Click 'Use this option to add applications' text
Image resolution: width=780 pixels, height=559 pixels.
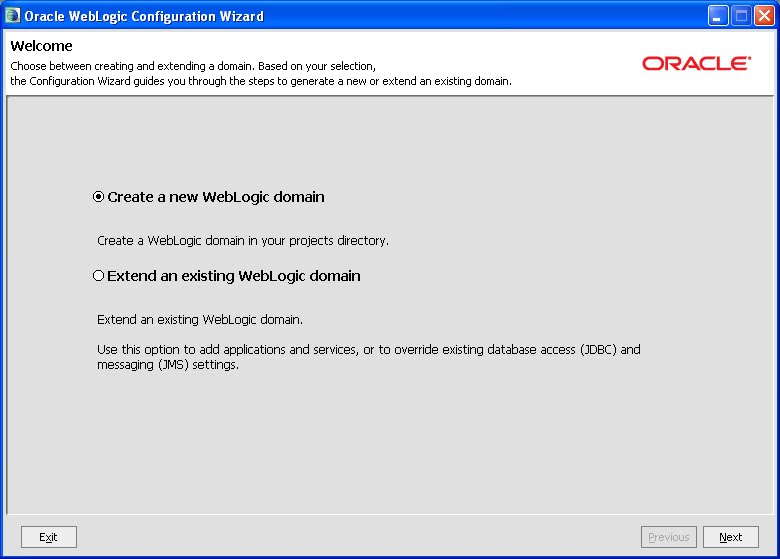[x=369, y=357]
